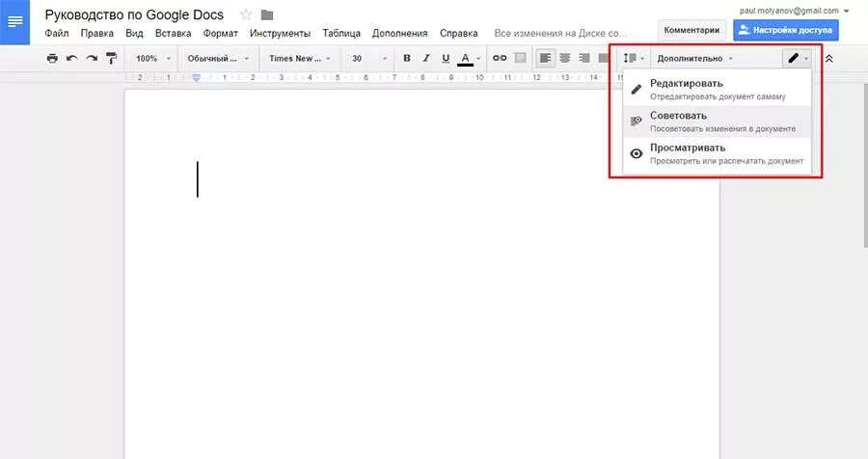
Task: Open the Инструменты menu
Action: [280, 33]
